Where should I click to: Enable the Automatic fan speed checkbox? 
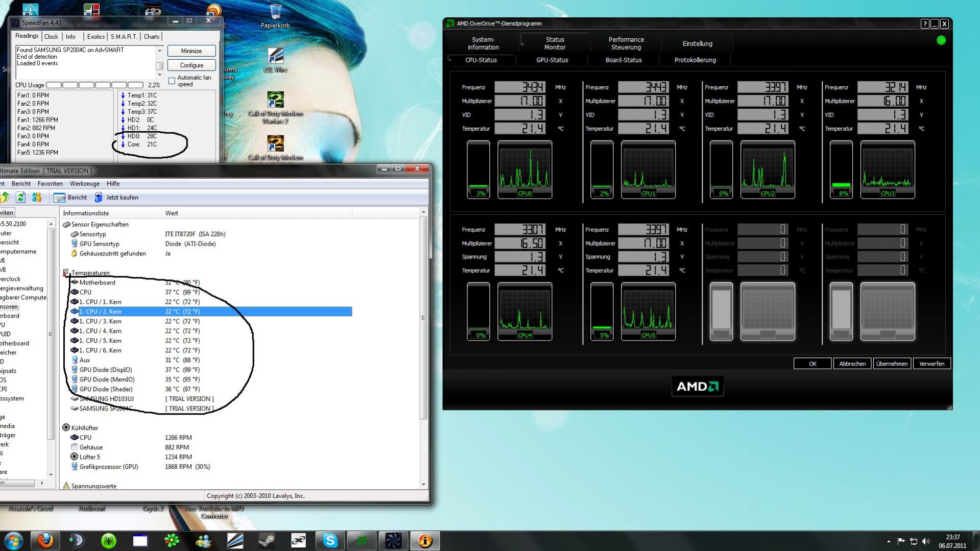(172, 81)
